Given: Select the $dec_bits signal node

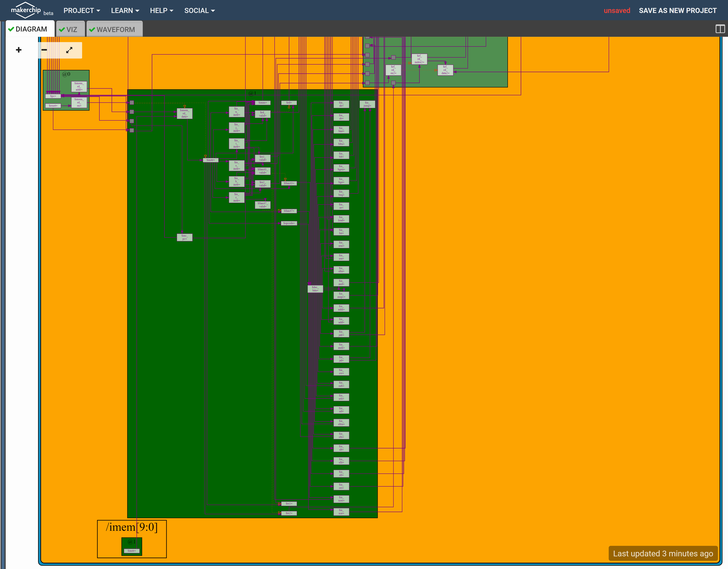Looking at the screenshot, I should coord(315,289).
